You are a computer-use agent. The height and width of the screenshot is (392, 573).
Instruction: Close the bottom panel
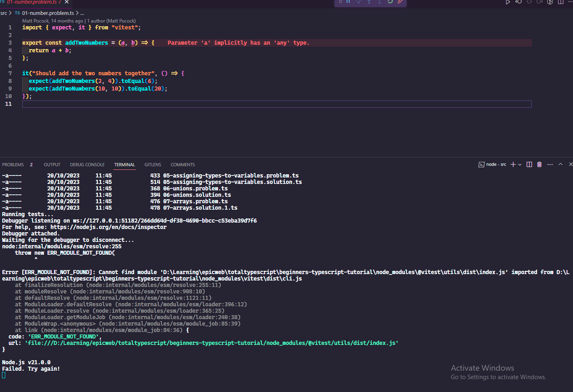571,164
